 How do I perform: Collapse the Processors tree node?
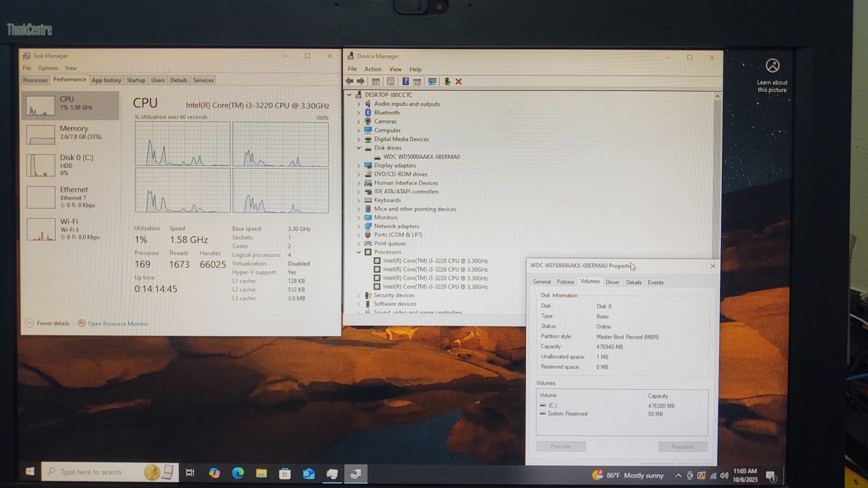pos(359,252)
